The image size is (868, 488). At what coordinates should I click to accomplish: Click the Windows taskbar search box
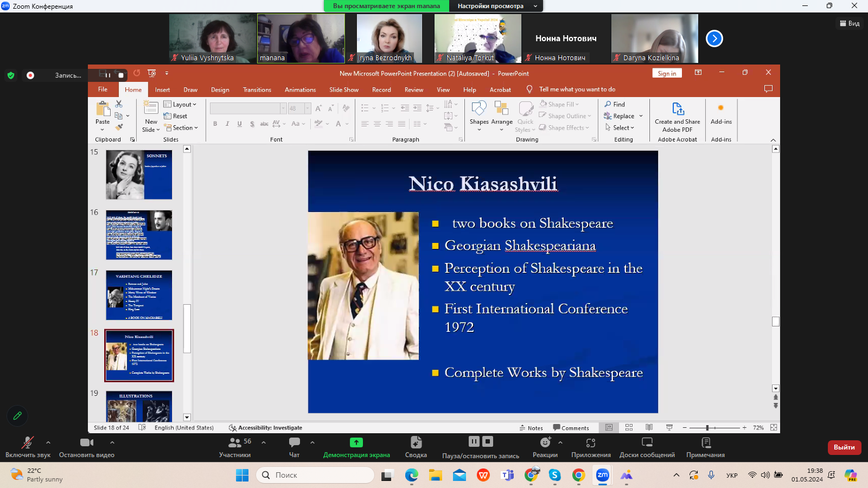point(315,475)
